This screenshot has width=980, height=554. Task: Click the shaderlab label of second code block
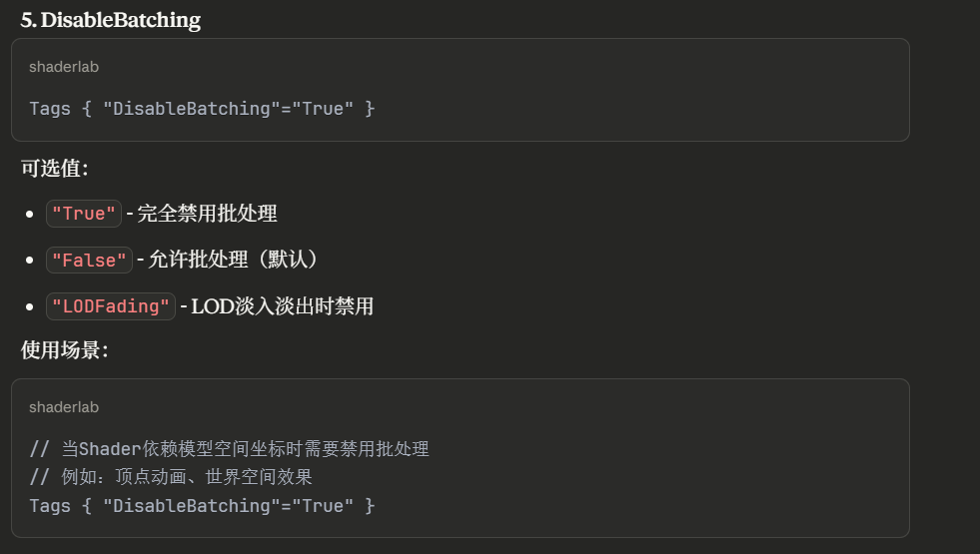[x=64, y=407]
